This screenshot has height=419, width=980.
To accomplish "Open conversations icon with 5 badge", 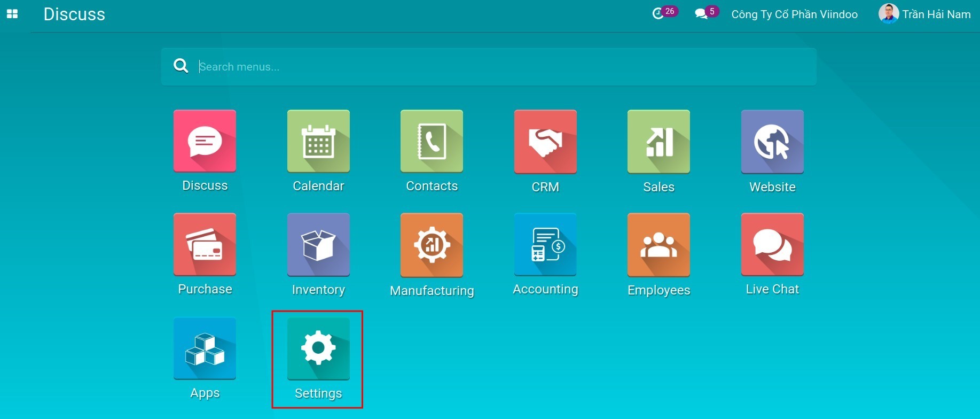I will pos(707,13).
